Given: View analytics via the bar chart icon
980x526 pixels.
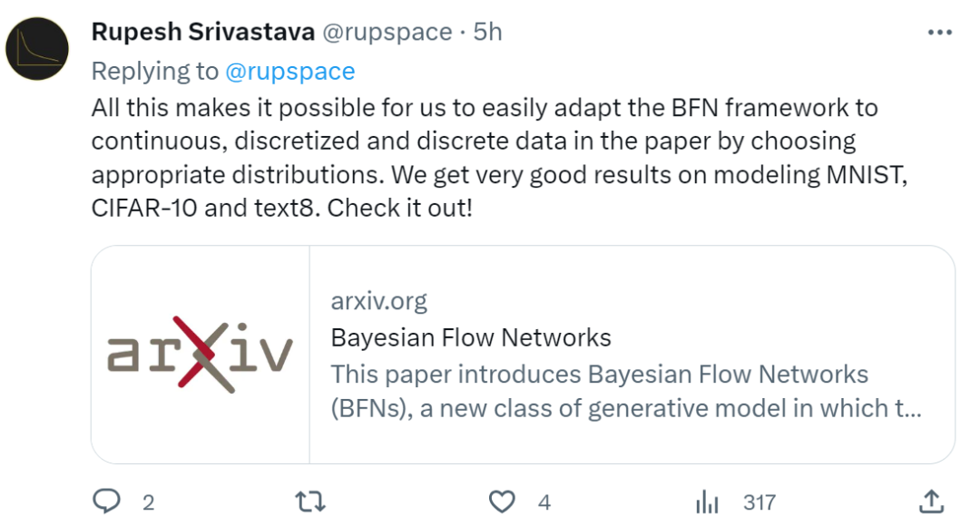Looking at the screenshot, I should [x=707, y=502].
